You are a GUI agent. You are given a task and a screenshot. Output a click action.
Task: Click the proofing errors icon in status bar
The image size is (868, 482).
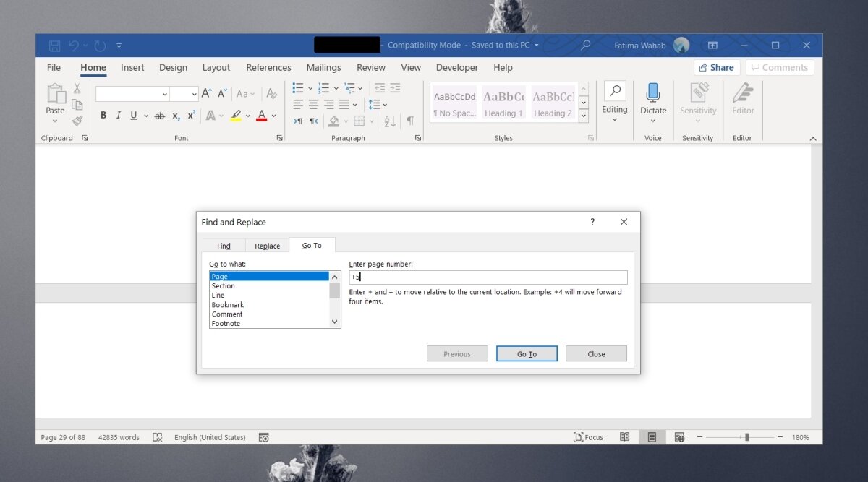[156, 437]
